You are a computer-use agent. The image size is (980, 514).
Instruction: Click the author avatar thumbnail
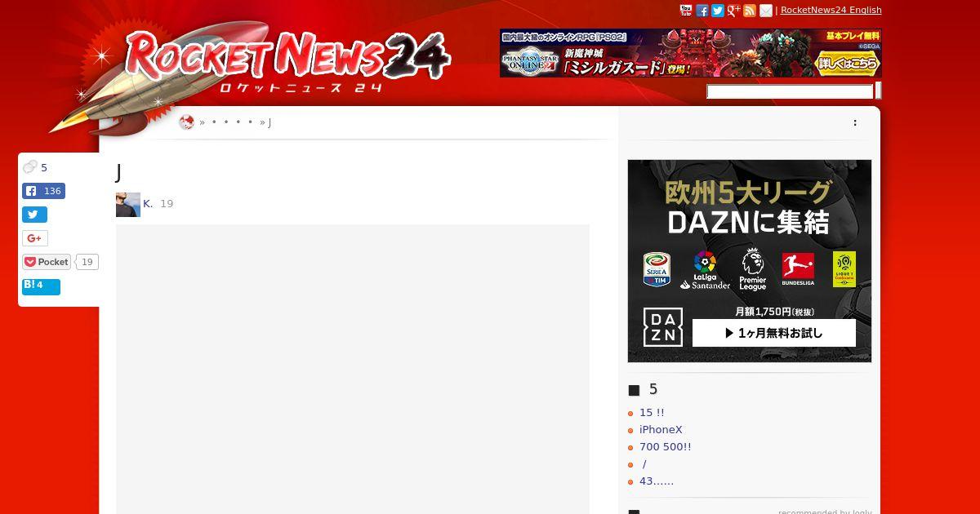(128, 205)
